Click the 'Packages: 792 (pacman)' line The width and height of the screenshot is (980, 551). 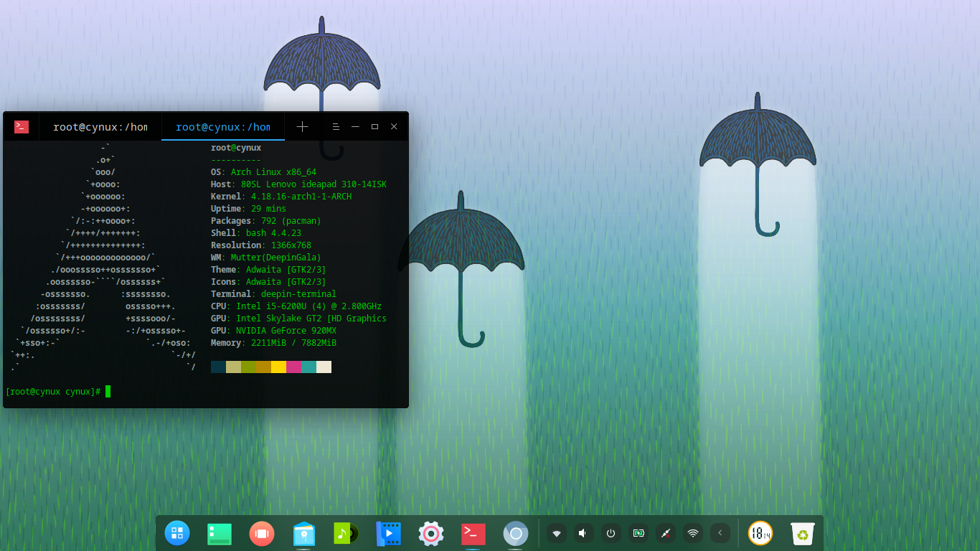266,221
